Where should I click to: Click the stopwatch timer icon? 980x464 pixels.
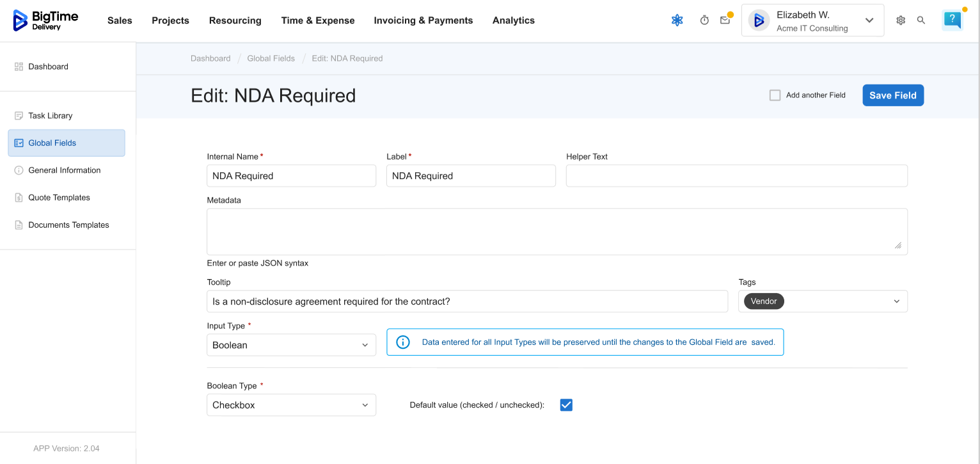704,20
